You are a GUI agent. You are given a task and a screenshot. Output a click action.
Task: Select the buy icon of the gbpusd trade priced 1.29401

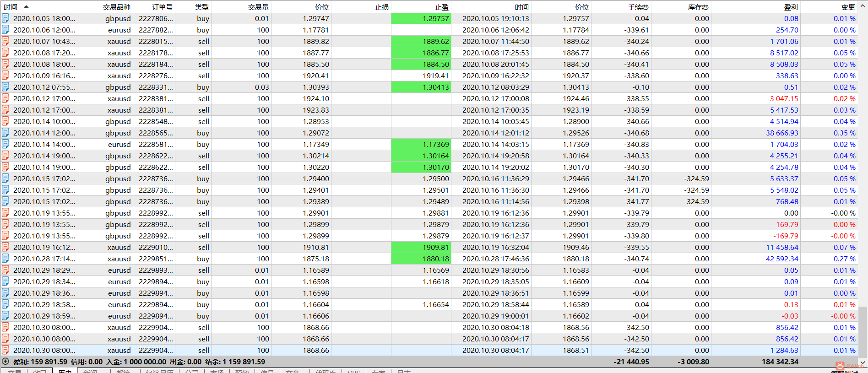pos(5,190)
